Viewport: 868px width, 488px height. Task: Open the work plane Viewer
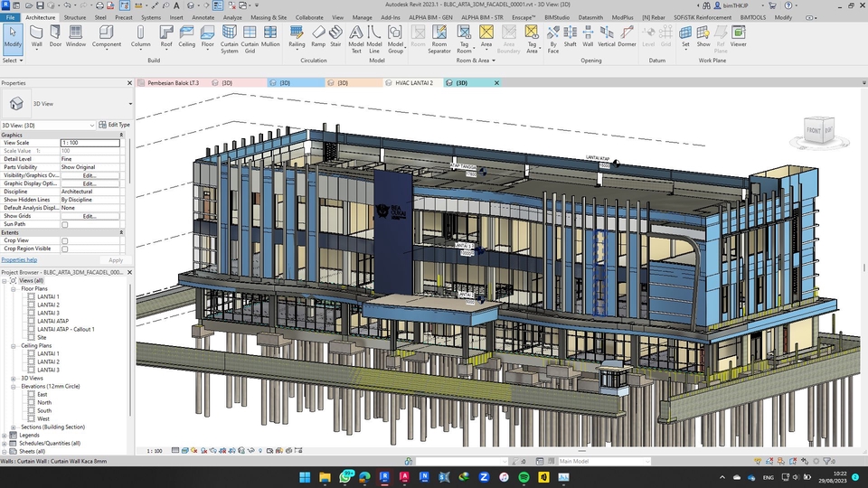pyautogui.click(x=738, y=36)
